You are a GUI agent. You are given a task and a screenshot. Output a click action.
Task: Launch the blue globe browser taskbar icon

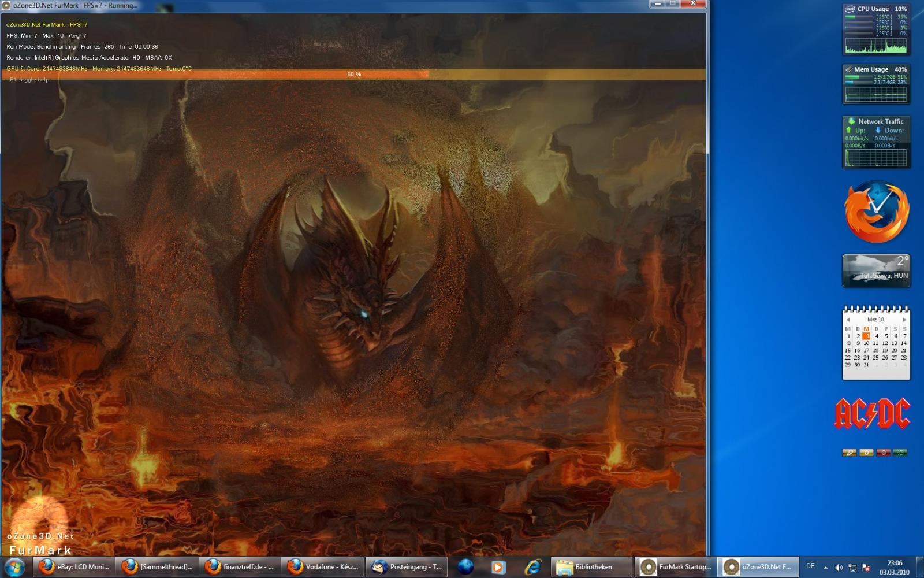(x=465, y=567)
